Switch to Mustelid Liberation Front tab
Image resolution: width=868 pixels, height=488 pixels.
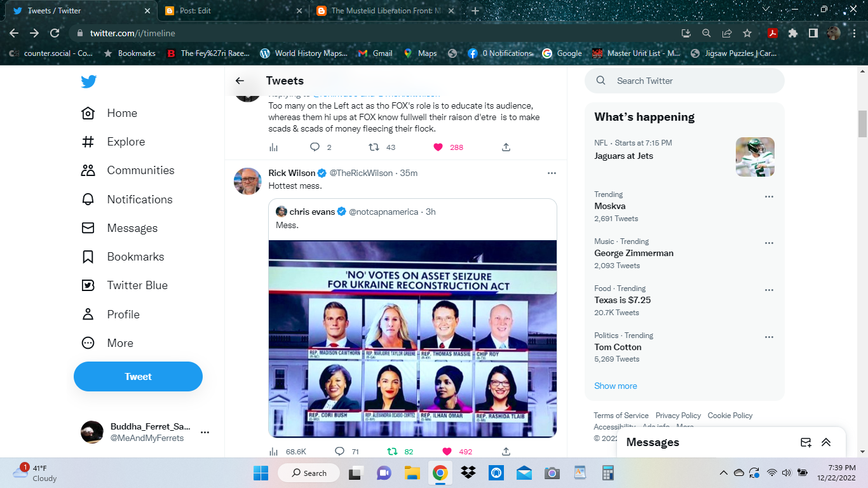coord(386,11)
